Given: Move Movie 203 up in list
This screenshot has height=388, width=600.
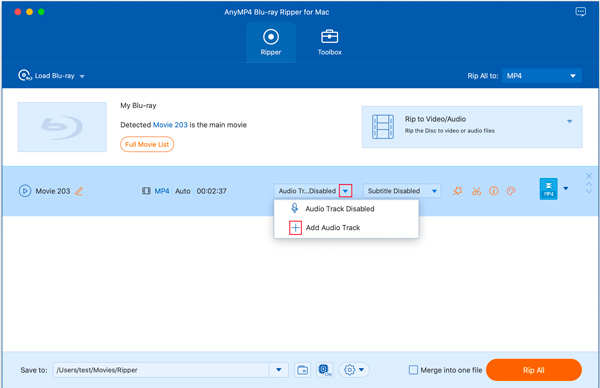Looking at the screenshot, I should click(589, 184).
